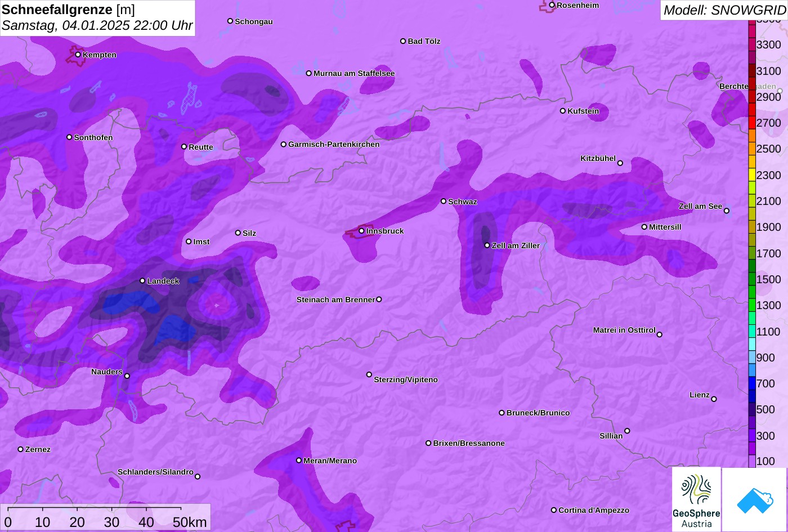The width and height of the screenshot is (788, 532).
Task: Click the purple 300 legend color
Action: [752, 436]
